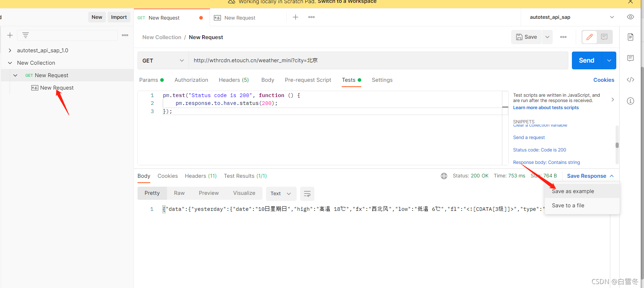Viewport: 644px width, 288px height.
Task: Insert Response body: Contains string snippet
Action: pyautogui.click(x=546, y=162)
